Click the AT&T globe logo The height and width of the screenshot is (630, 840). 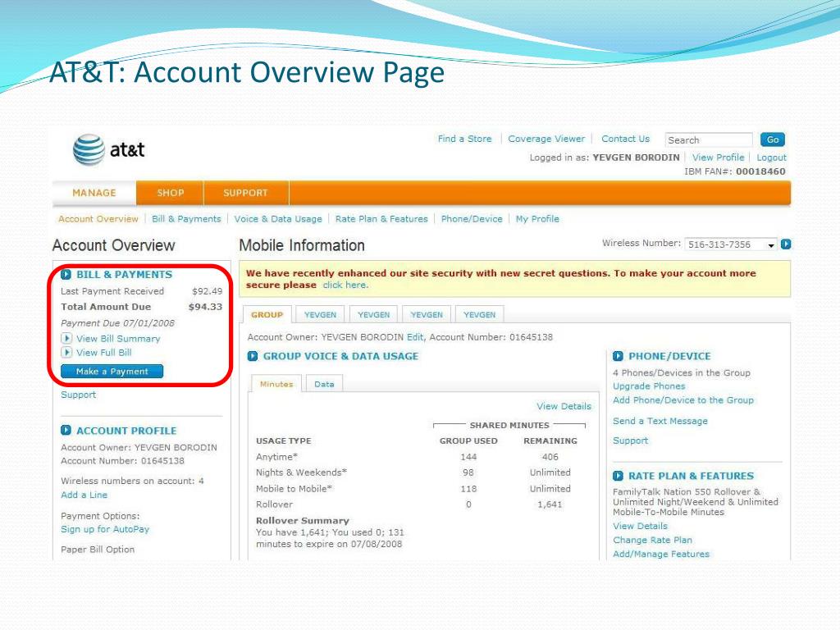click(x=89, y=149)
